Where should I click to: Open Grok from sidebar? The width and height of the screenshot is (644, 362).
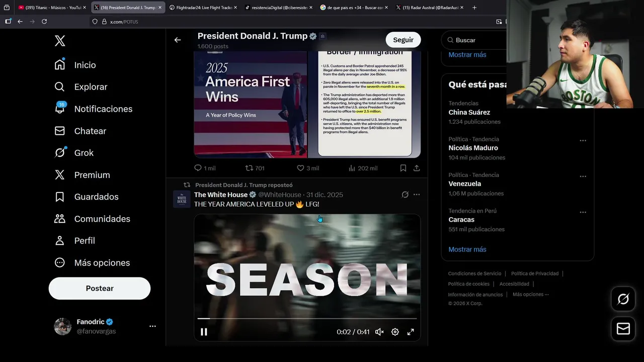(74, 153)
